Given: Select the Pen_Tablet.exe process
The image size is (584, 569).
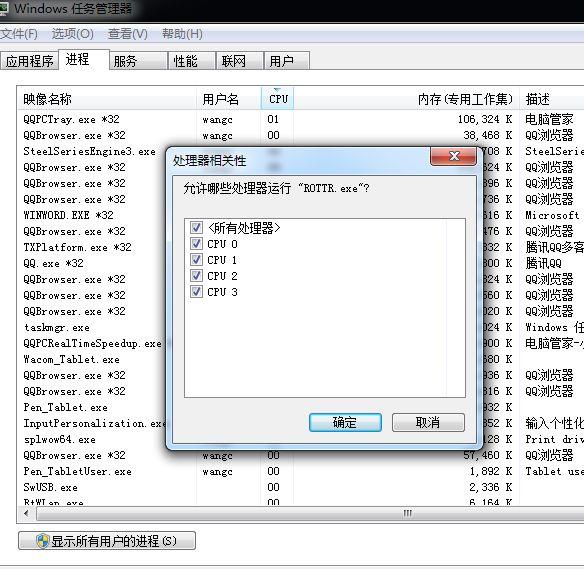Looking at the screenshot, I should 66,407.
